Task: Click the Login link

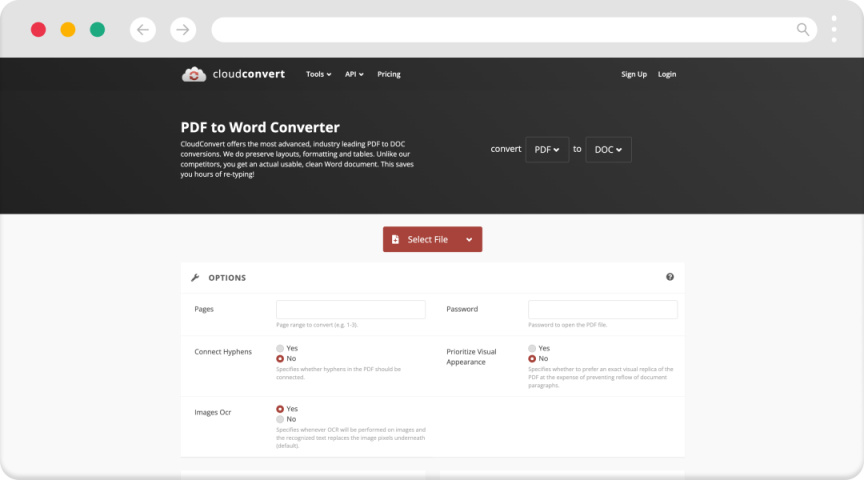Action: click(x=667, y=74)
